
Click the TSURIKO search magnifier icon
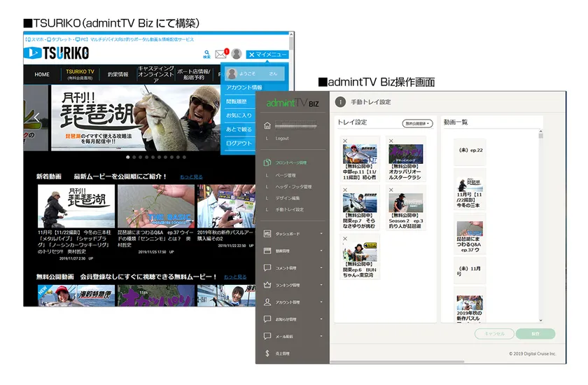click(x=206, y=55)
